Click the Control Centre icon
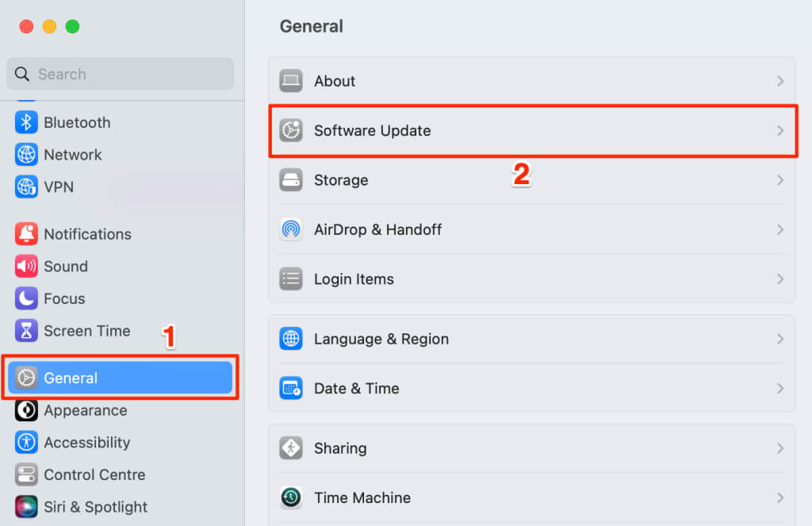Viewport: 812px width, 526px height. (x=26, y=474)
